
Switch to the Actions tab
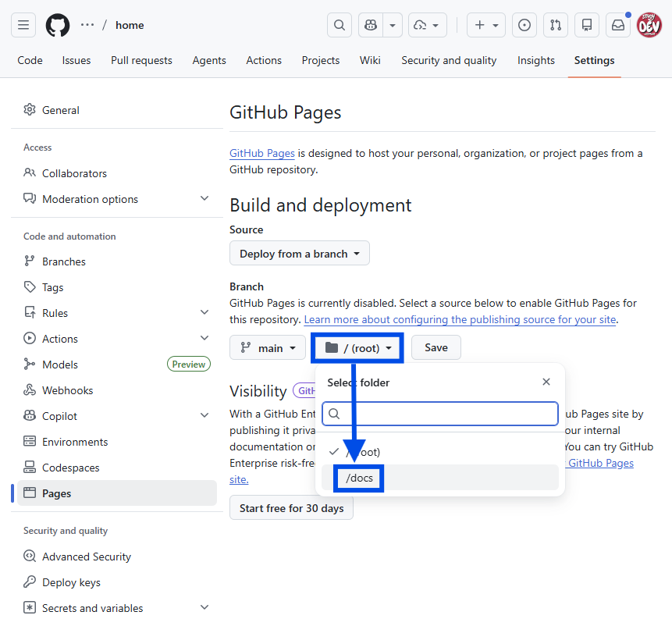pyautogui.click(x=264, y=60)
